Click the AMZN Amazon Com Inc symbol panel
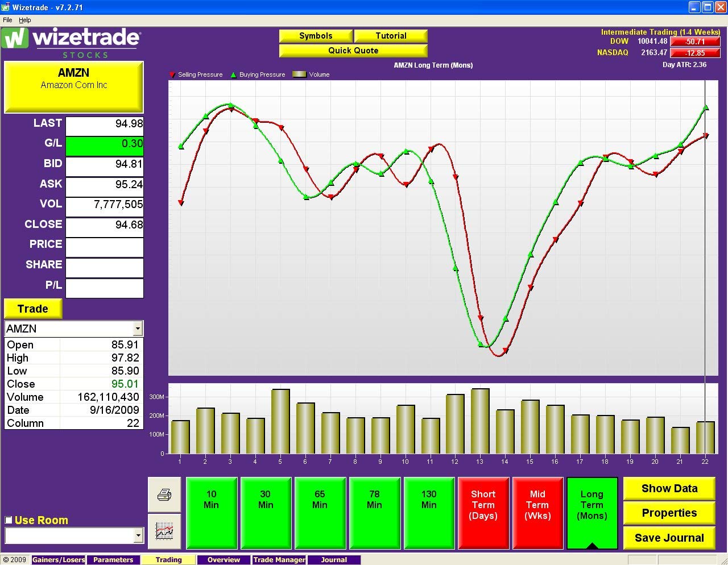 click(x=74, y=87)
